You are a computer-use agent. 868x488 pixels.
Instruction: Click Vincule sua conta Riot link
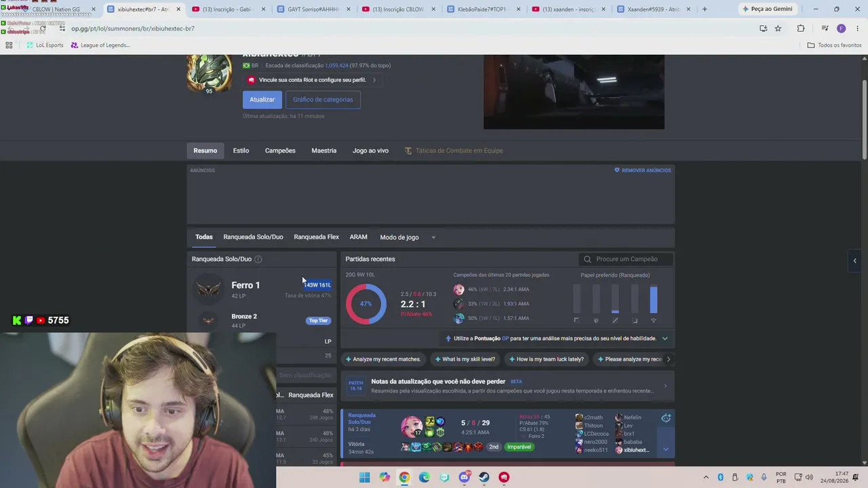point(312,80)
